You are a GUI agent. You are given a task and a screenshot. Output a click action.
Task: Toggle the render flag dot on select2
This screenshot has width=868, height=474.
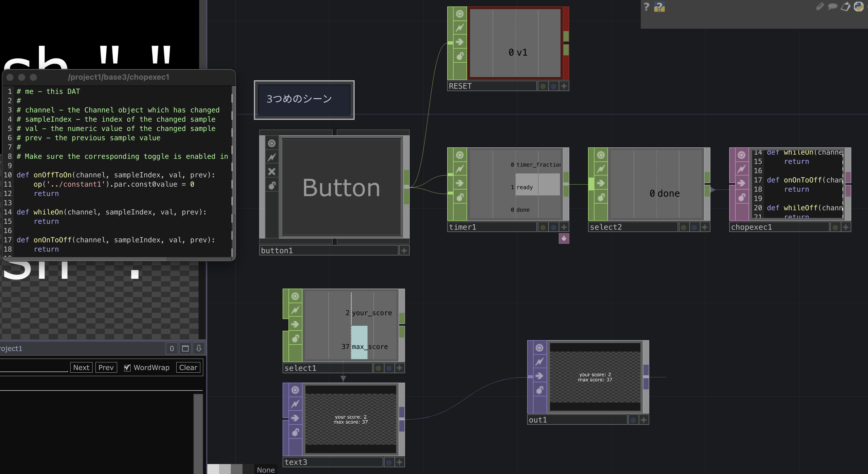[x=683, y=227]
